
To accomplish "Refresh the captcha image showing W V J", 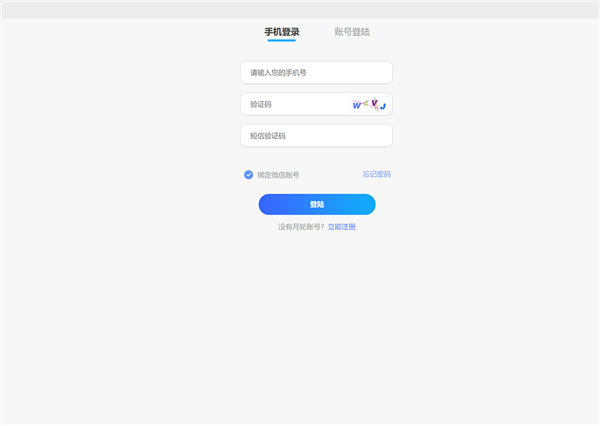I will (368, 104).
